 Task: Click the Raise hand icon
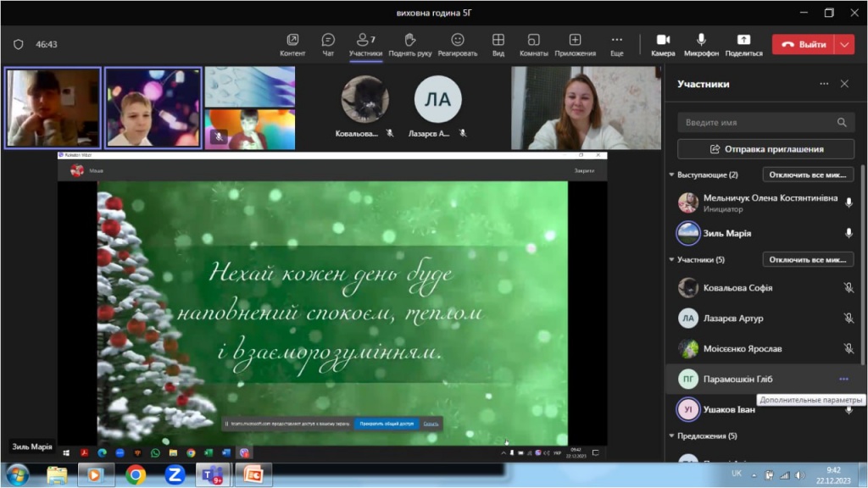pos(410,40)
